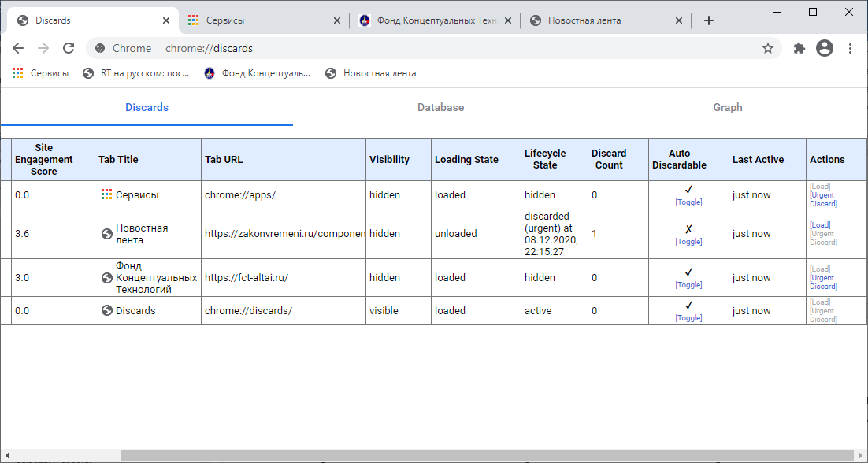Open the Extensions puzzle icon
Screen dimensions: 868x463
(x=799, y=48)
